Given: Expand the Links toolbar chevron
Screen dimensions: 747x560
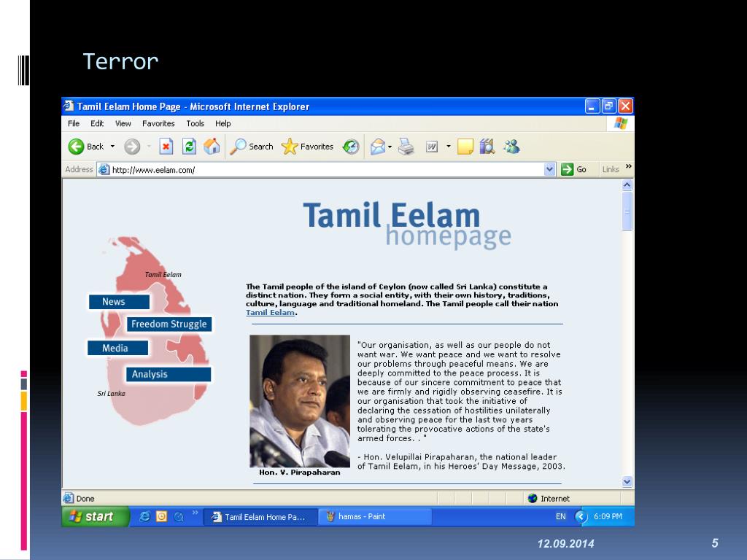Looking at the screenshot, I should click(628, 166).
